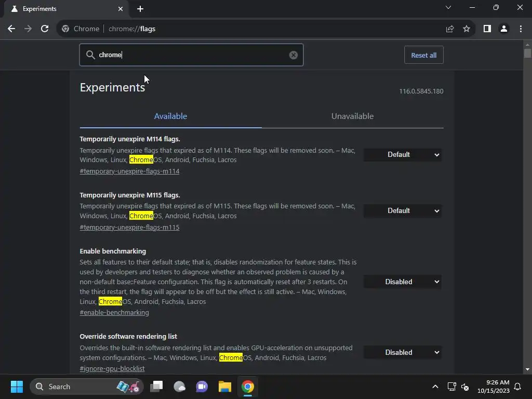Screen dimensions: 532x399
Task: Open Enable benchmarking state dropdown
Action: [403, 282]
